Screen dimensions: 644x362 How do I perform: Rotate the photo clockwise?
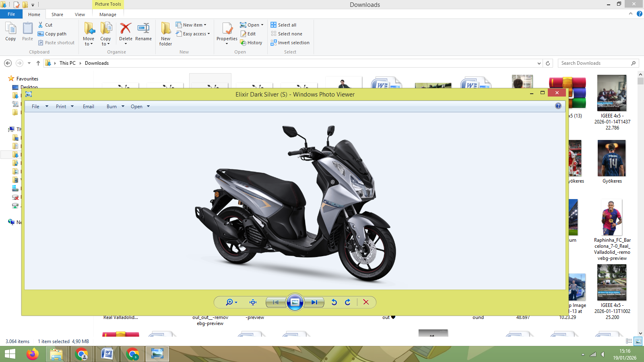(348, 302)
